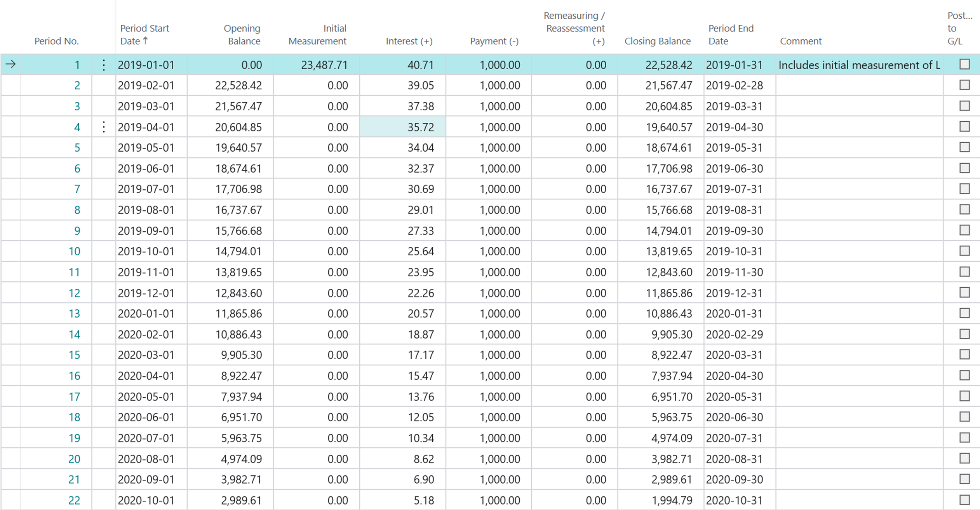Click Closing Balance 17,706.98 in period 6
The image size is (980, 510).
tap(668, 168)
